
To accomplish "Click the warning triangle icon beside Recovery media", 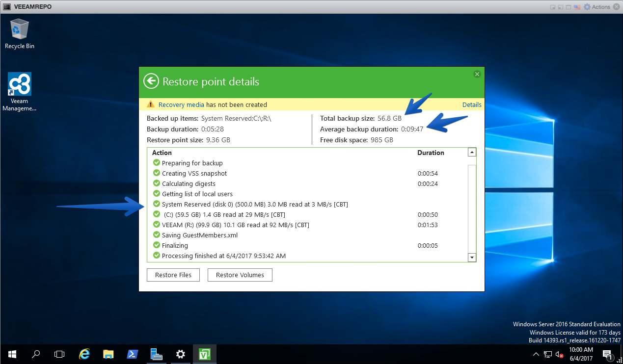I will click(151, 104).
